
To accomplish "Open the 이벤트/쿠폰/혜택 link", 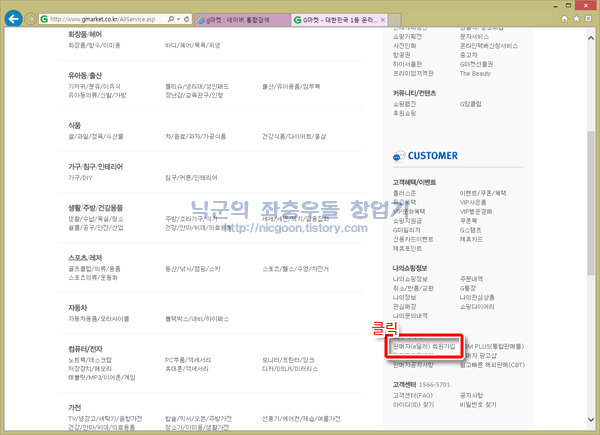I will pyautogui.click(x=483, y=193).
